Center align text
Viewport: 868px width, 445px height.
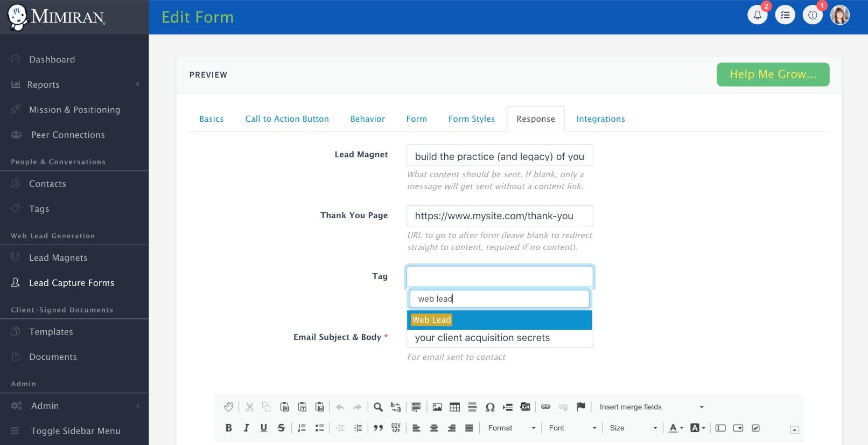coord(434,428)
